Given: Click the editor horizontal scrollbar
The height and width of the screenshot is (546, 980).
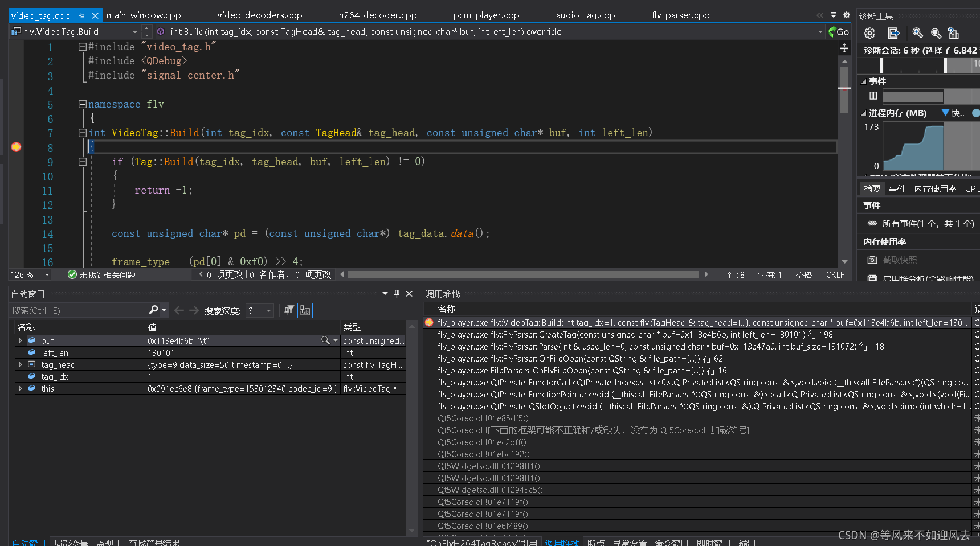Looking at the screenshot, I should [x=523, y=274].
